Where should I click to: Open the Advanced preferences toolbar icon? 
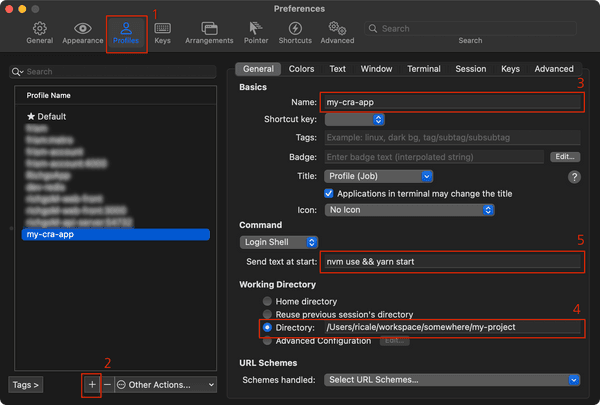(337, 33)
